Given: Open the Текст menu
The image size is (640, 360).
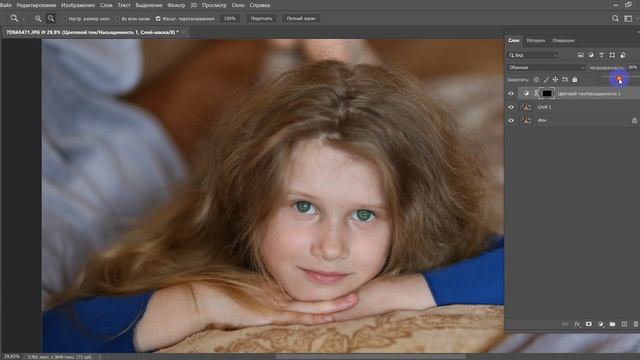Looking at the screenshot, I should click(124, 5).
